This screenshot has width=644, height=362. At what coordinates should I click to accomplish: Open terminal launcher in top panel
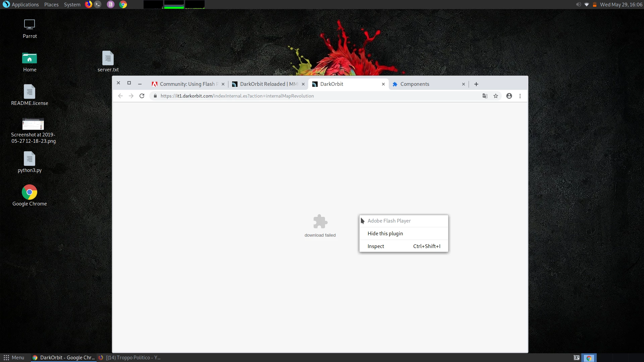(x=98, y=4)
